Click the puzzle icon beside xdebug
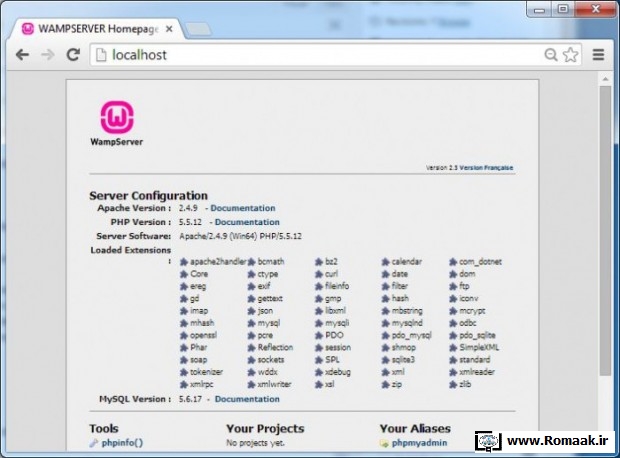The width and height of the screenshot is (620, 458). 319,372
